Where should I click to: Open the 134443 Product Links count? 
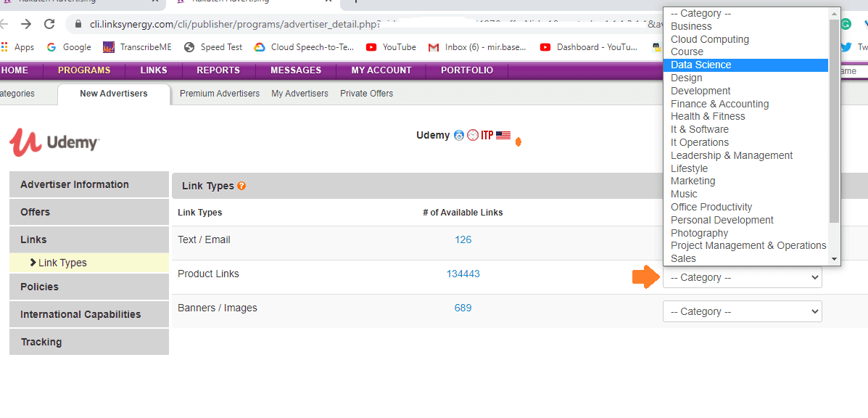click(463, 274)
